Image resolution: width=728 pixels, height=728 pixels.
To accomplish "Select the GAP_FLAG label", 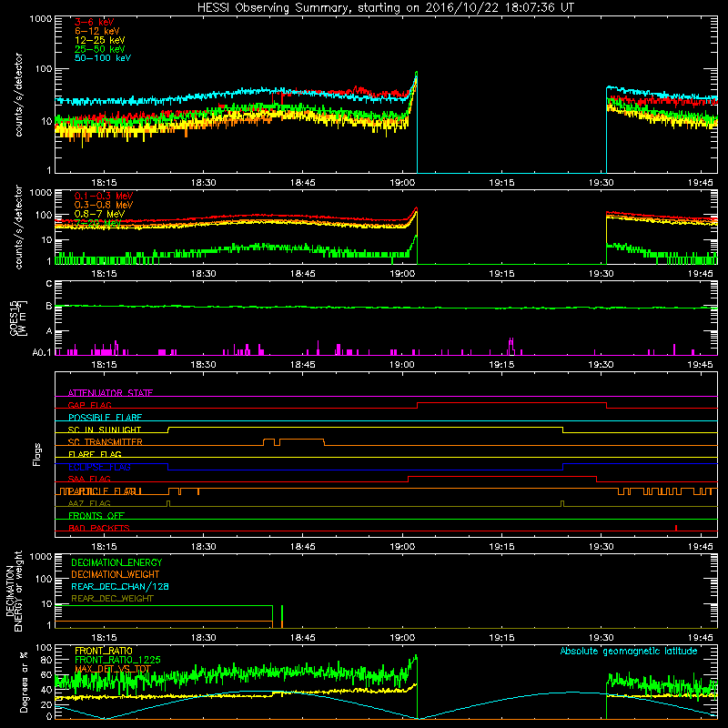I will tap(89, 405).
